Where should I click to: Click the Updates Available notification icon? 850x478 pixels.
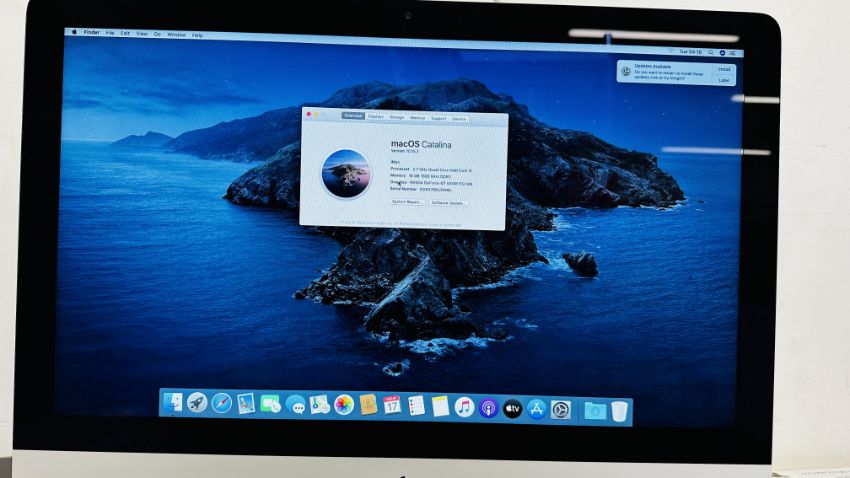[626, 71]
